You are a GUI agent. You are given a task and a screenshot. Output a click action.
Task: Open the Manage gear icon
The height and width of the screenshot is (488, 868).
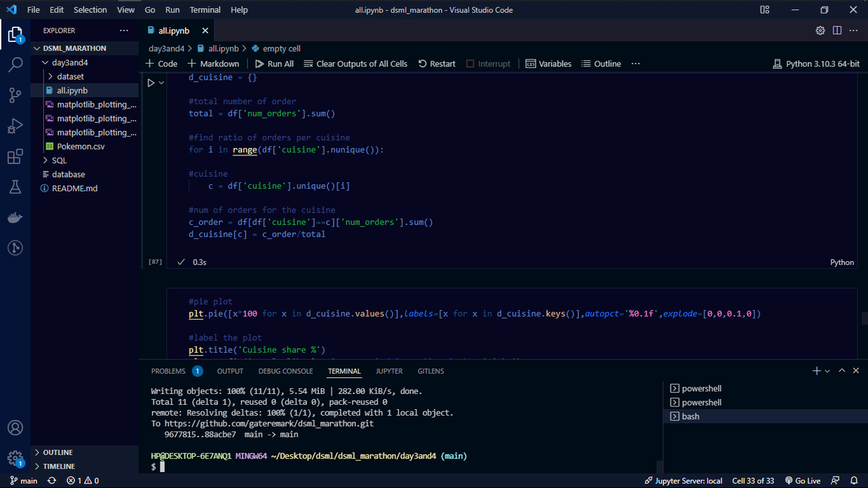pos(14,458)
